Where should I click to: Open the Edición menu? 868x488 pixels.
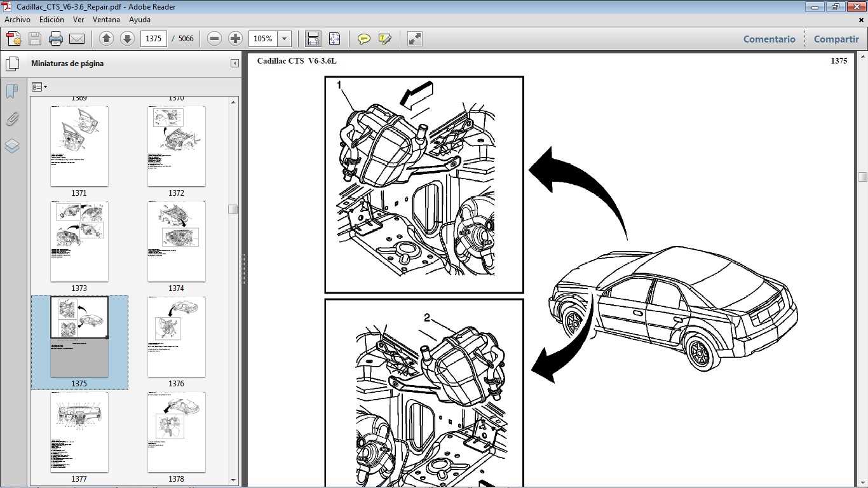coord(51,20)
